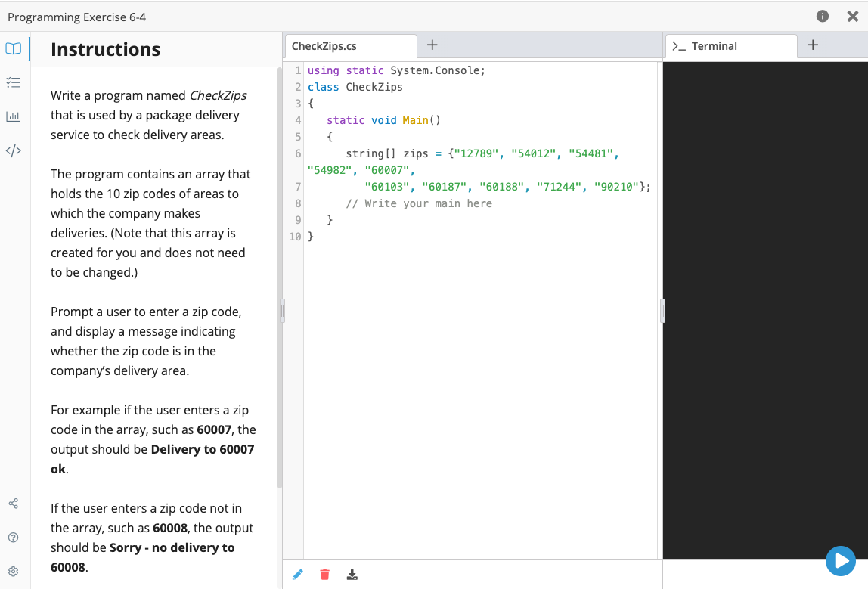The image size is (868, 589).
Task: Open the help question mark icon
Action: (x=14, y=538)
